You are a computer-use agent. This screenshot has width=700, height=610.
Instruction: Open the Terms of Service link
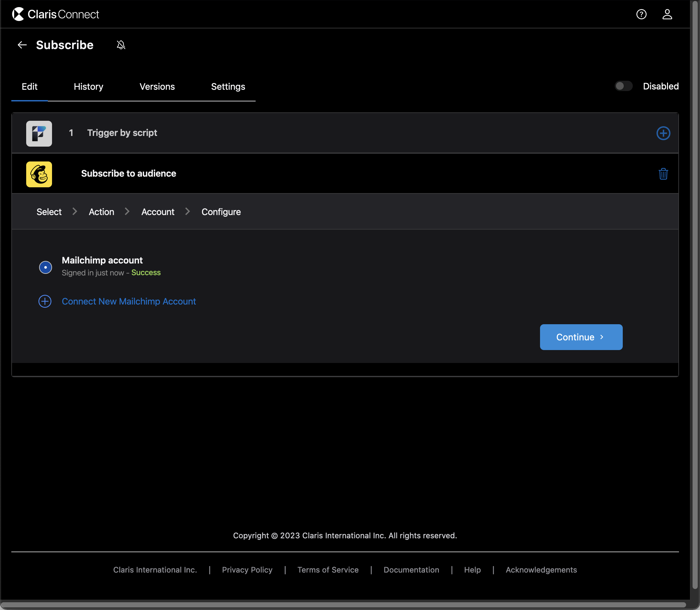(x=328, y=570)
